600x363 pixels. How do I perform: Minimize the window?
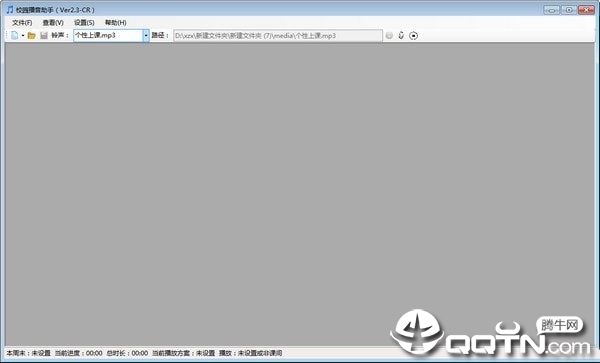pos(551,10)
